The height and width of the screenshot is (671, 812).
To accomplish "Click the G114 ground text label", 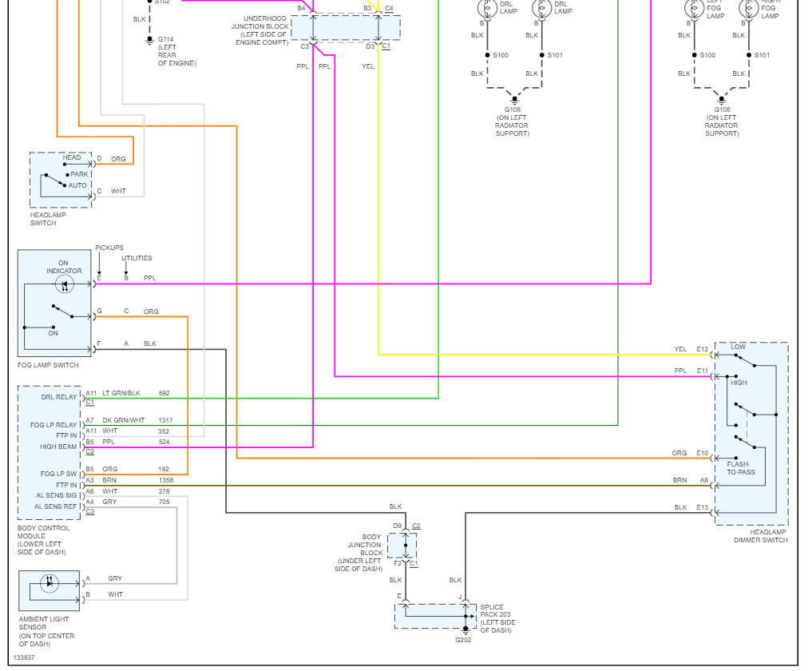I will [x=176, y=51].
